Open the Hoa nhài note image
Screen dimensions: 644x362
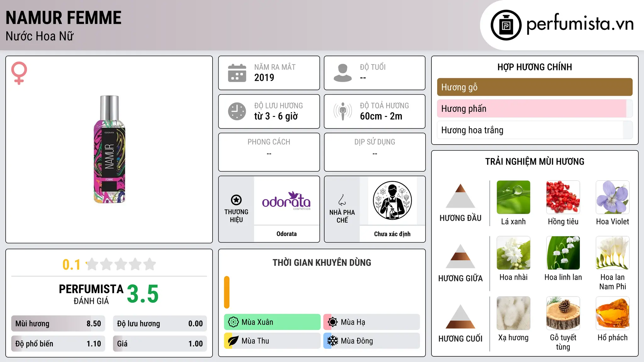[514, 253]
